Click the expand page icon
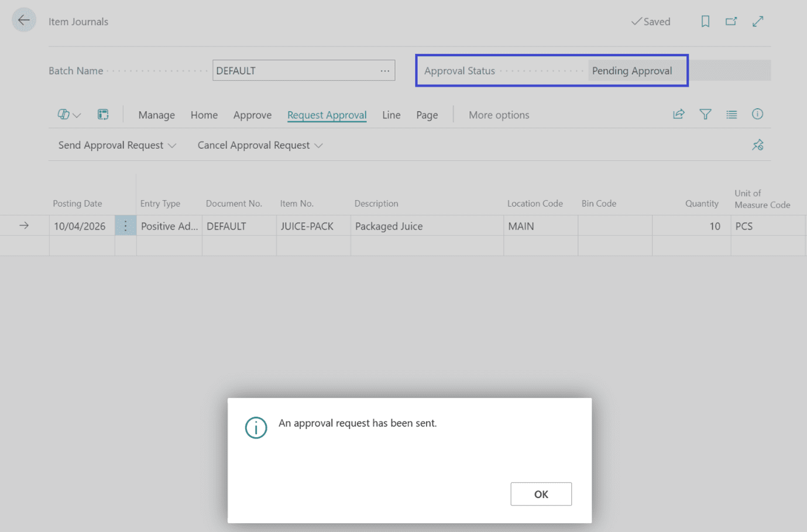807x532 pixels. pos(758,22)
